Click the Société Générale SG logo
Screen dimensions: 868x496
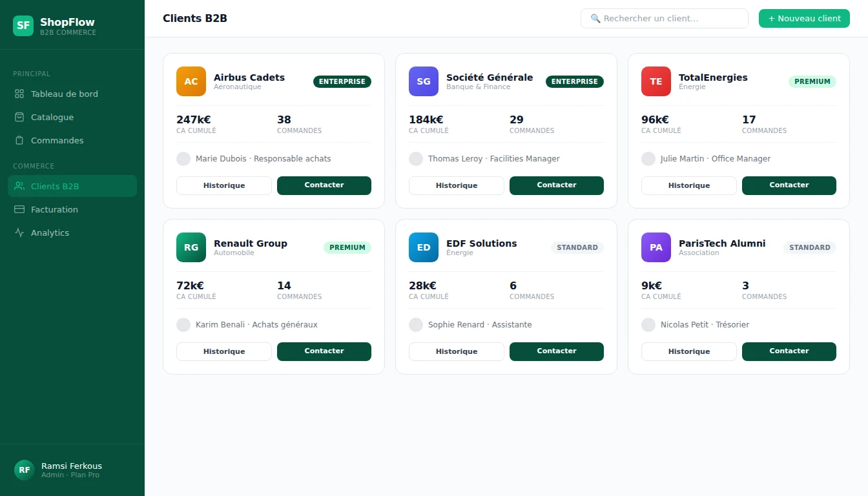(x=424, y=81)
